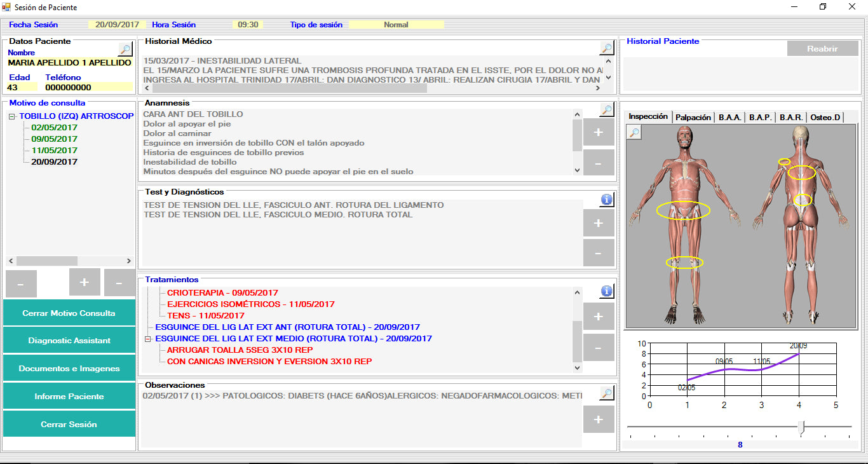Click the Cerrar Sesión button
Viewport: 868px width, 464px height.
[x=69, y=424]
